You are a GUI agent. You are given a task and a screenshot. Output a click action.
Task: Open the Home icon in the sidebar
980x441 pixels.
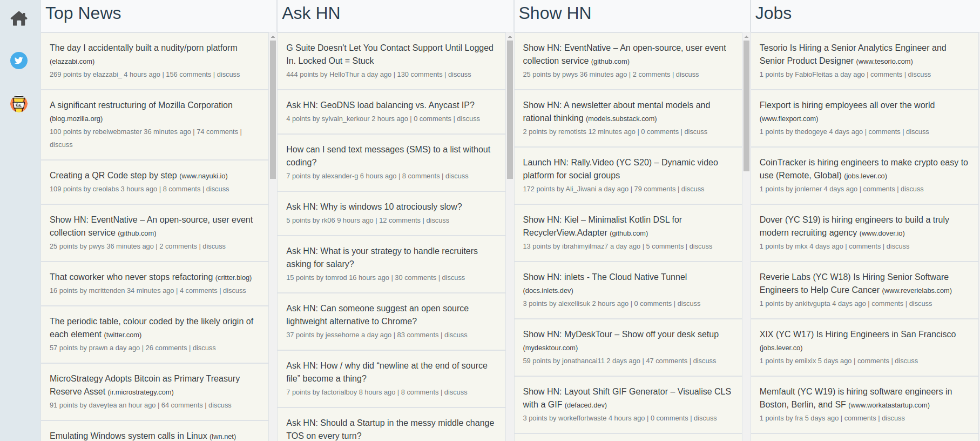19,18
